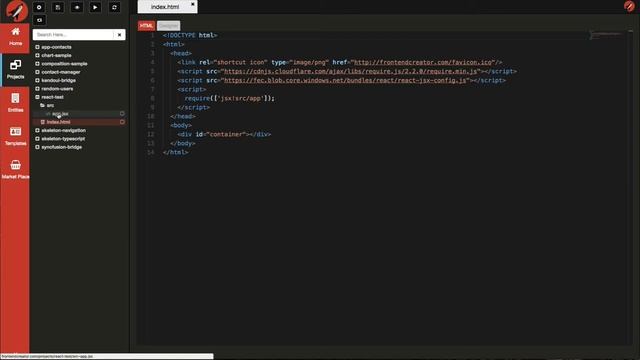The width and height of the screenshot is (640, 360).
Task: Expand the contact-manager project
Action: [x=37, y=72]
